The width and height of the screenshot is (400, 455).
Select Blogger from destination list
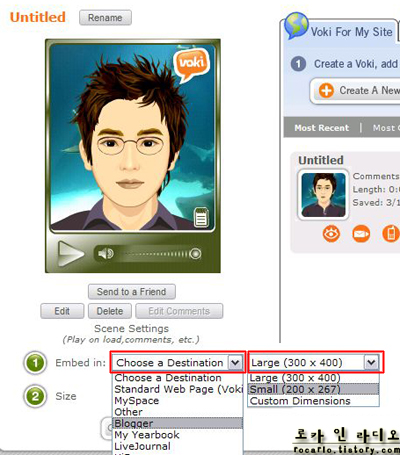pyautogui.click(x=178, y=423)
